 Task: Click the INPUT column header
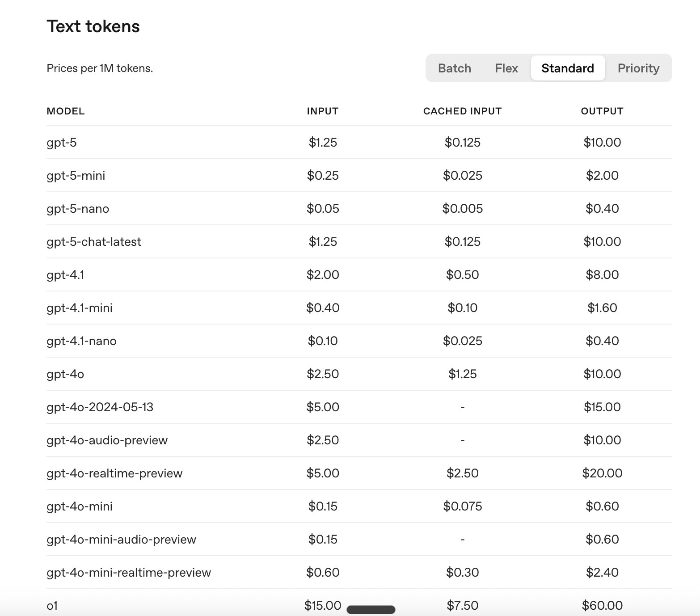pyautogui.click(x=322, y=111)
